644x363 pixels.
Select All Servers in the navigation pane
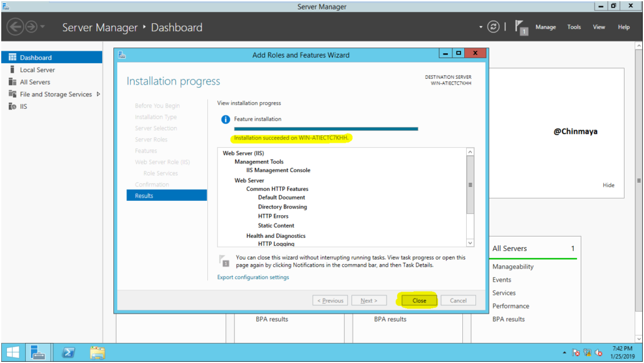coord(52,82)
